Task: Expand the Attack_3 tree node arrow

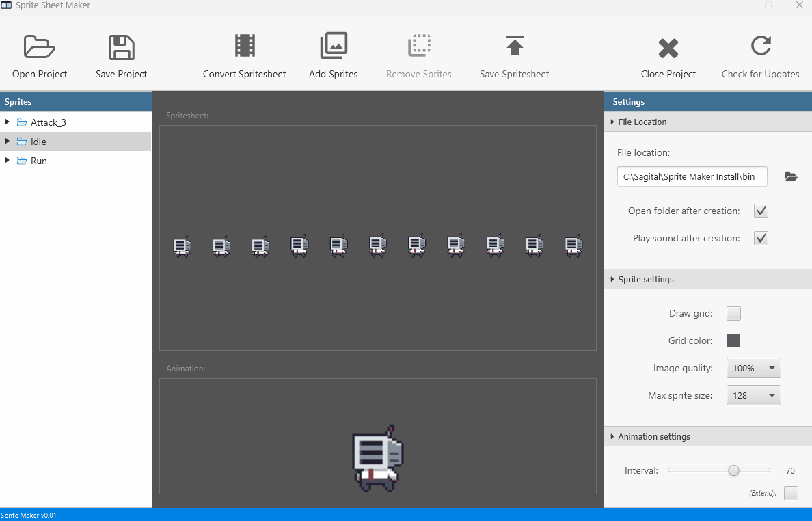Action: 7,122
